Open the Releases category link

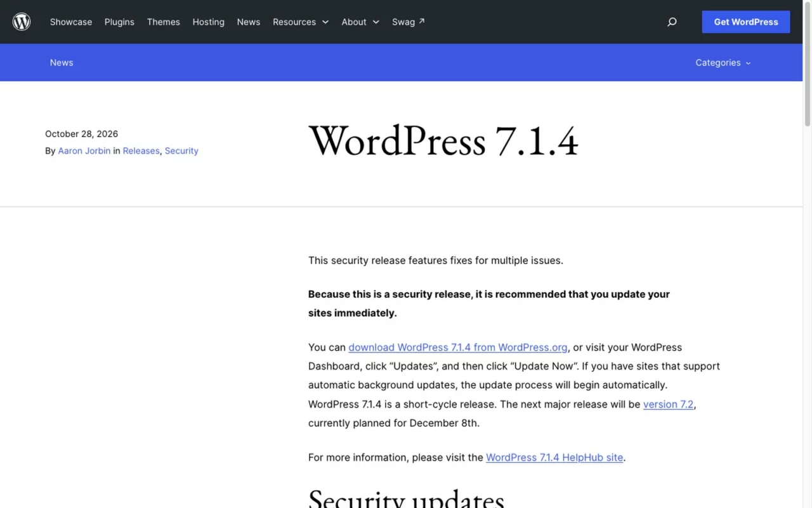tap(141, 150)
